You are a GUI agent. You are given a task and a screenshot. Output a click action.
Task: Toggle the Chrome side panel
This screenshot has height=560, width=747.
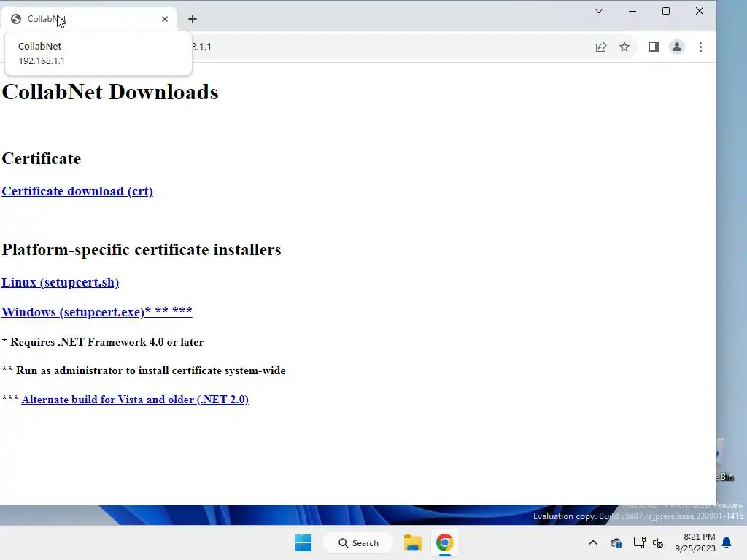(653, 47)
